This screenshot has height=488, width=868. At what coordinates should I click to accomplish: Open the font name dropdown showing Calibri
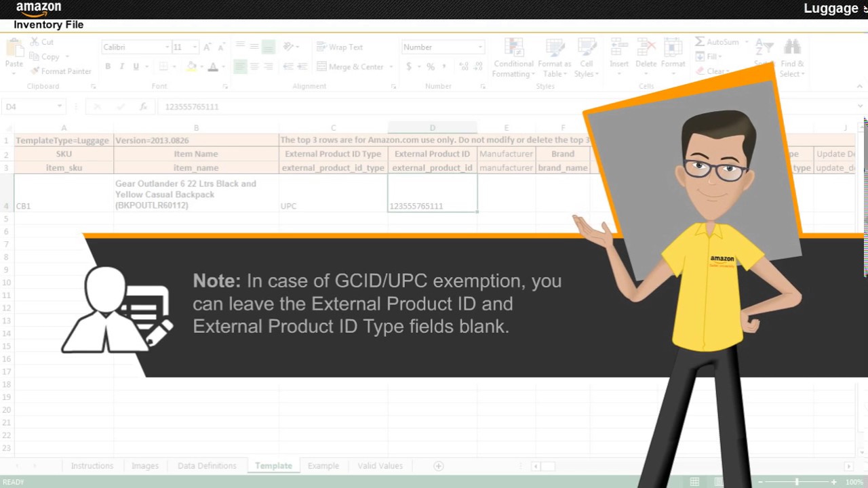[x=167, y=47]
